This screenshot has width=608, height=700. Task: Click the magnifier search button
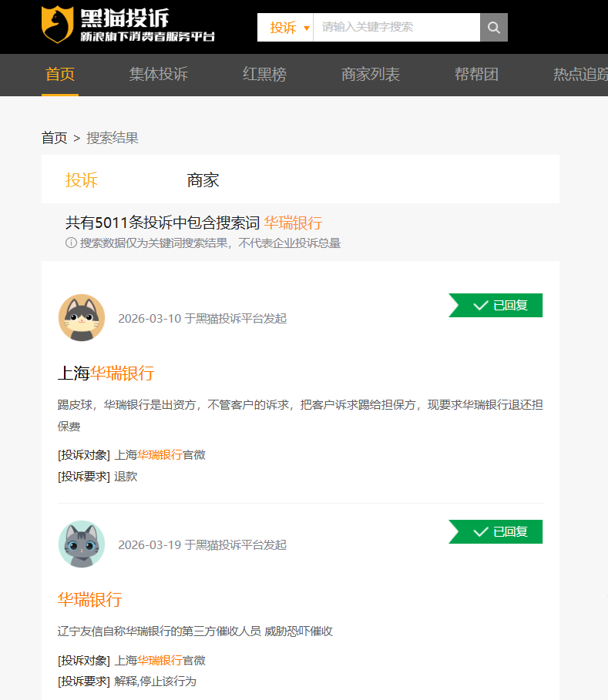coord(494,28)
